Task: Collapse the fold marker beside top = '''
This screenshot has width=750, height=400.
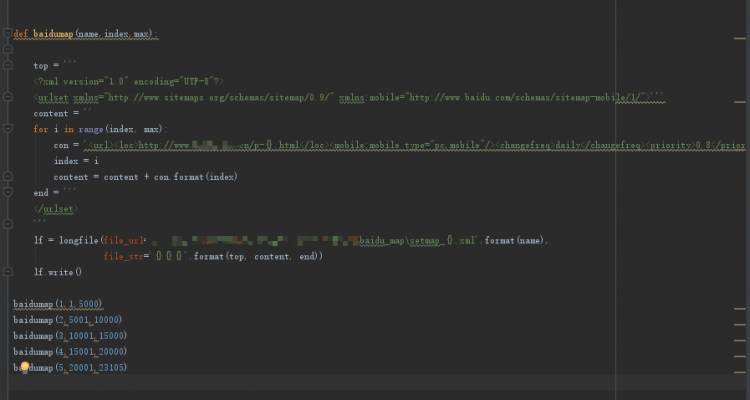Action: tap(7, 66)
